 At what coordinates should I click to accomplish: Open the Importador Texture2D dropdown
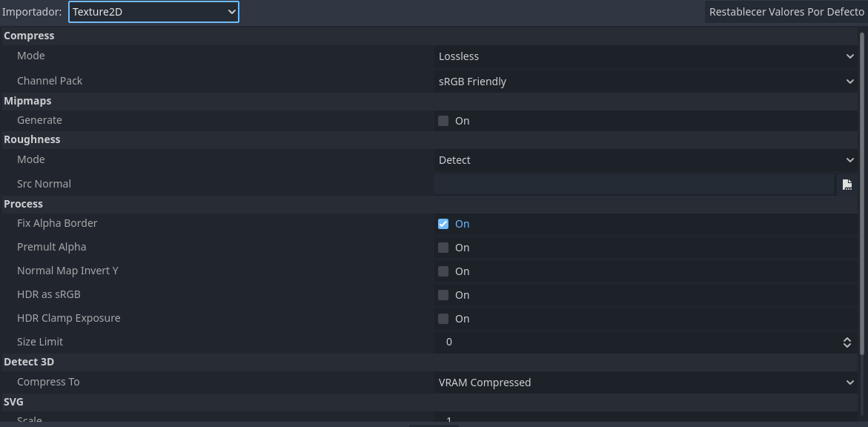coord(153,12)
